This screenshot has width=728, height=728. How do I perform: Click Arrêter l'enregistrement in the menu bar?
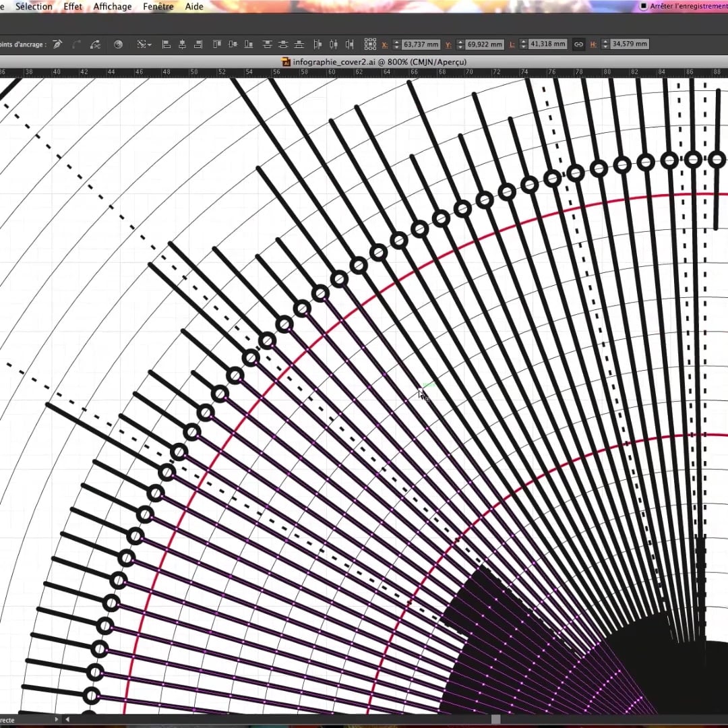point(684,6)
